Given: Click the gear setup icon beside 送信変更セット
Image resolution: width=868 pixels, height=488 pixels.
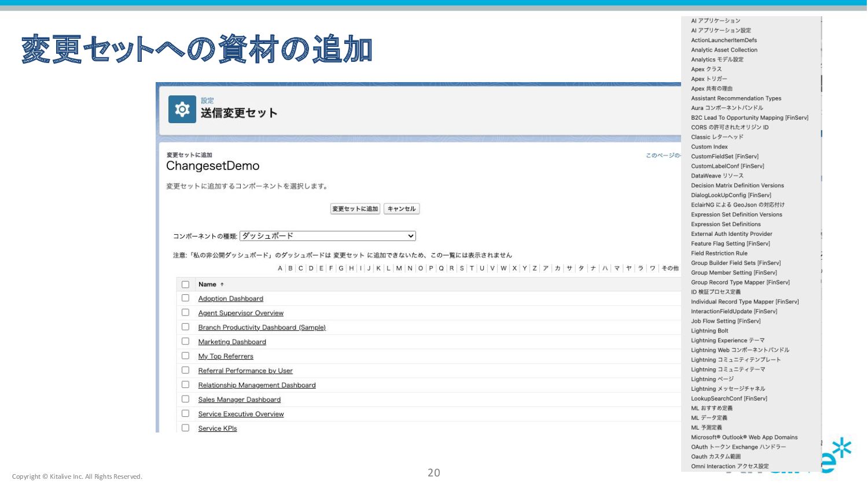Looking at the screenshot, I should coord(182,109).
